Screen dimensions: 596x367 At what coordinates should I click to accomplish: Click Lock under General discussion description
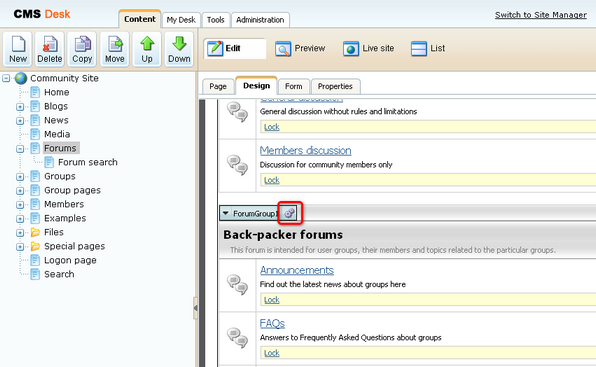272,127
